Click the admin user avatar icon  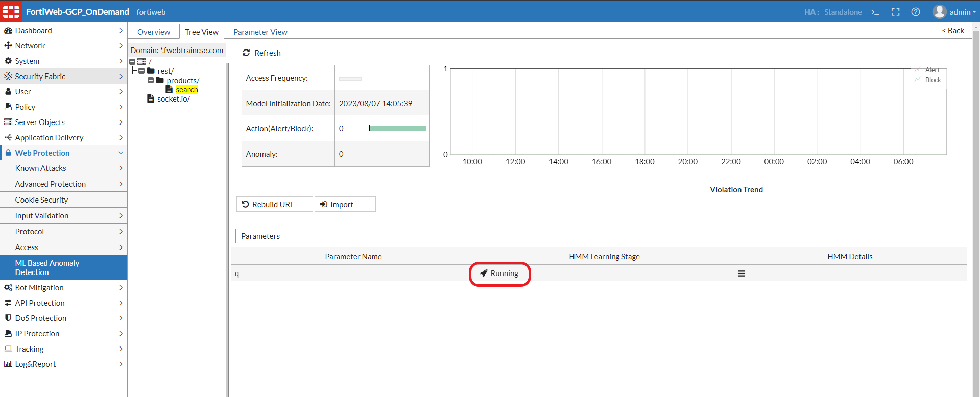point(939,12)
